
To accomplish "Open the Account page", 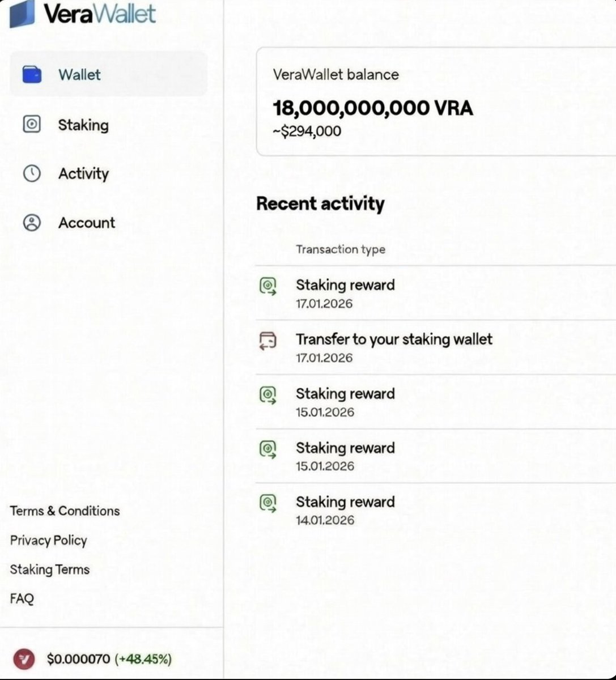I will click(x=86, y=223).
